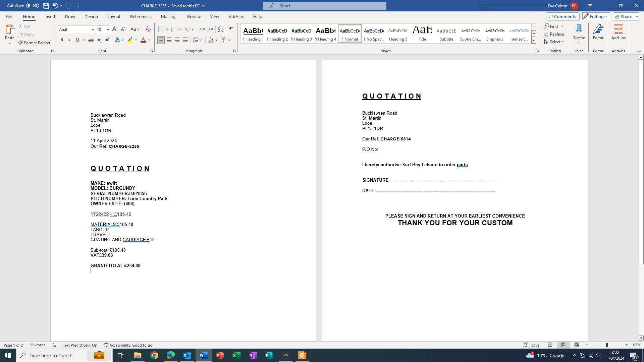Toggle strikethrough formatting
The image size is (644, 362).
[x=91, y=40]
